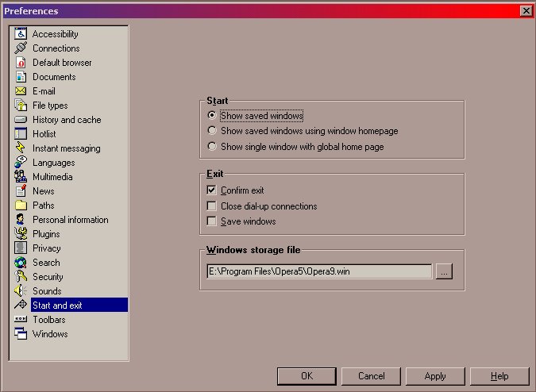Click the Security keys icon
Screen dimensions: 536x392
click(x=21, y=277)
